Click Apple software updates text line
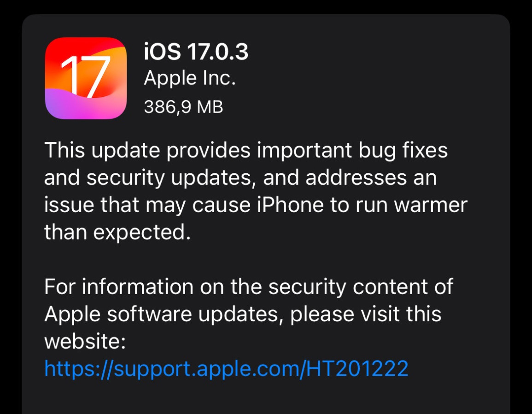Viewport: 532px width, 414px height. tap(243, 314)
